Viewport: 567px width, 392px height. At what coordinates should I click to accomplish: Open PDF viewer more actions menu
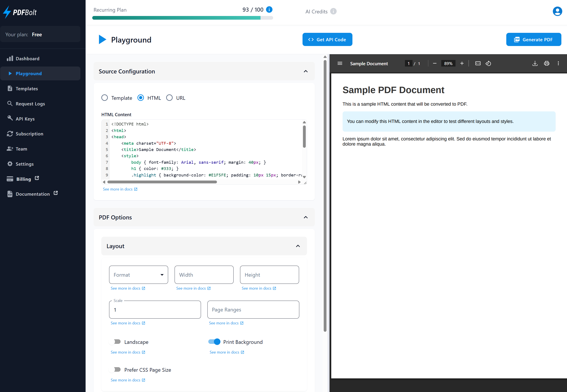point(558,64)
